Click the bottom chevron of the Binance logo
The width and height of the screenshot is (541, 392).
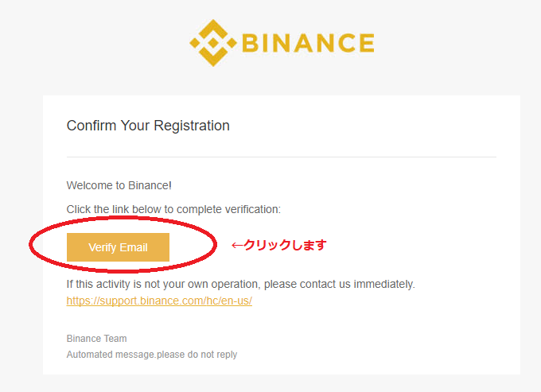coord(213,57)
